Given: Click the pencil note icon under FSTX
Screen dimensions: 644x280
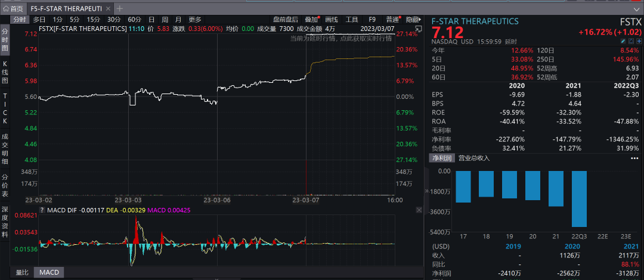Looking at the screenshot, I should tap(623, 41).
